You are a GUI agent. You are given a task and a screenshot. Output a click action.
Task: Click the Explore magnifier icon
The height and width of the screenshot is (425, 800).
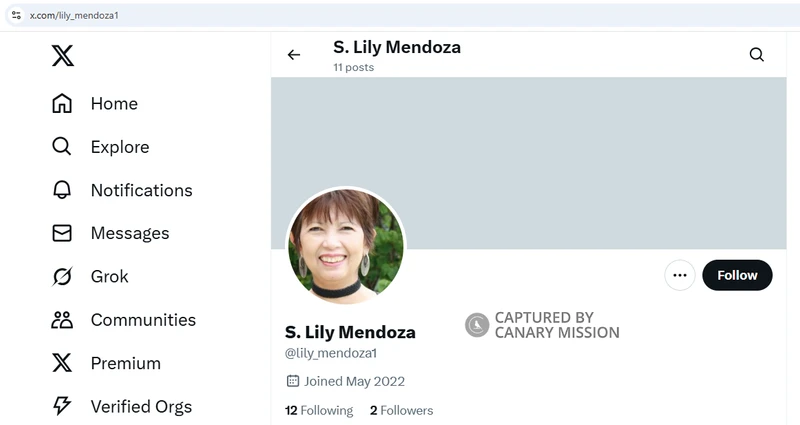[x=62, y=146]
